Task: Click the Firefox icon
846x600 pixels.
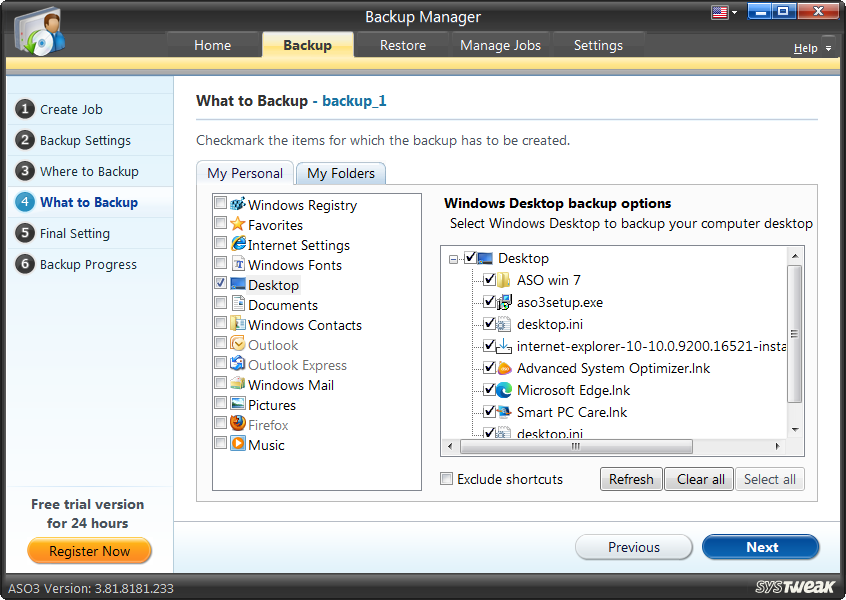Action: click(236, 424)
